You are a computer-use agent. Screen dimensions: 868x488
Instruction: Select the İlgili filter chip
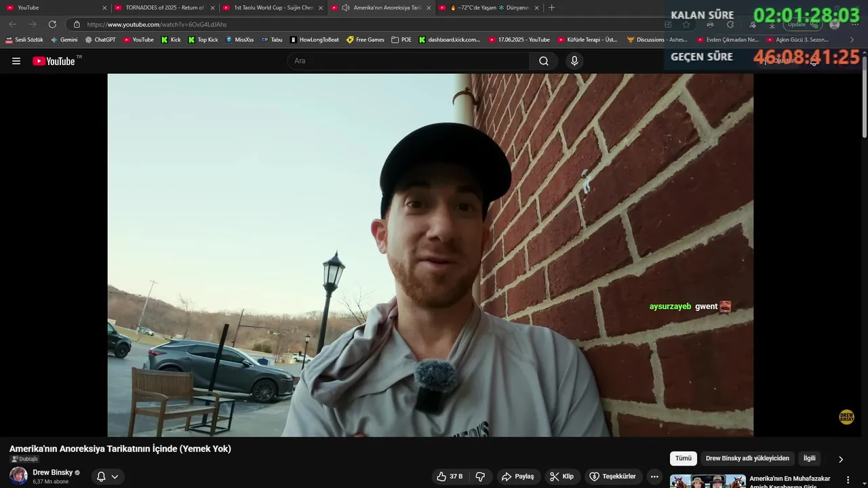click(810, 458)
